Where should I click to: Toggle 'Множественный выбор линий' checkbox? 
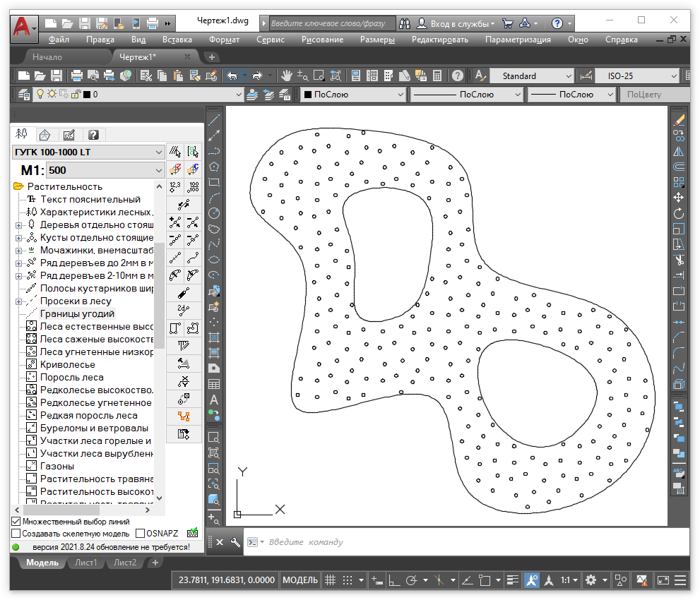pyautogui.click(x=16, y=522)
